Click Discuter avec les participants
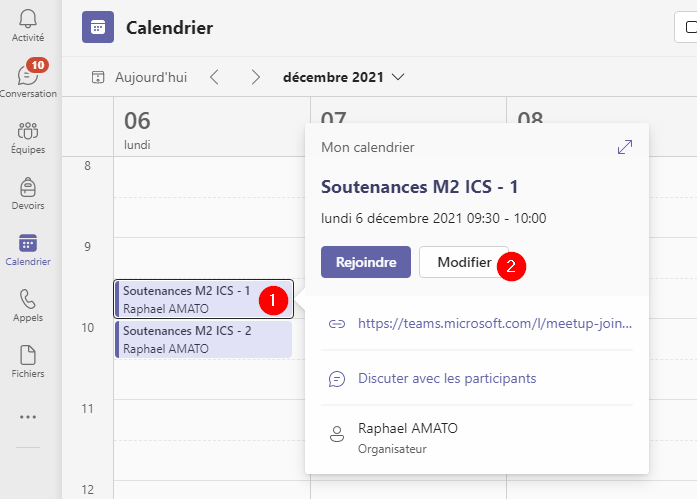The image size is (697, 499). (x=446, y=378)
